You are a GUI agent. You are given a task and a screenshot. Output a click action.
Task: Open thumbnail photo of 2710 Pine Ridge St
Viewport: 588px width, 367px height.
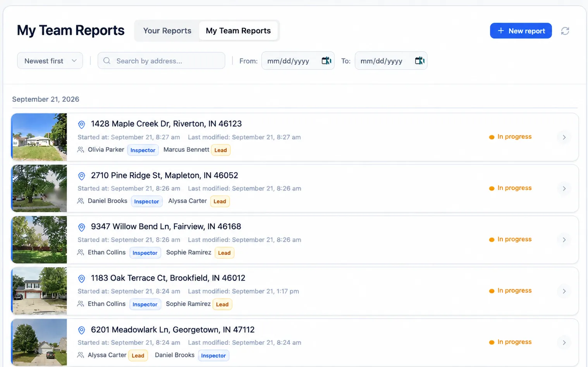click(x=39, y=189)
